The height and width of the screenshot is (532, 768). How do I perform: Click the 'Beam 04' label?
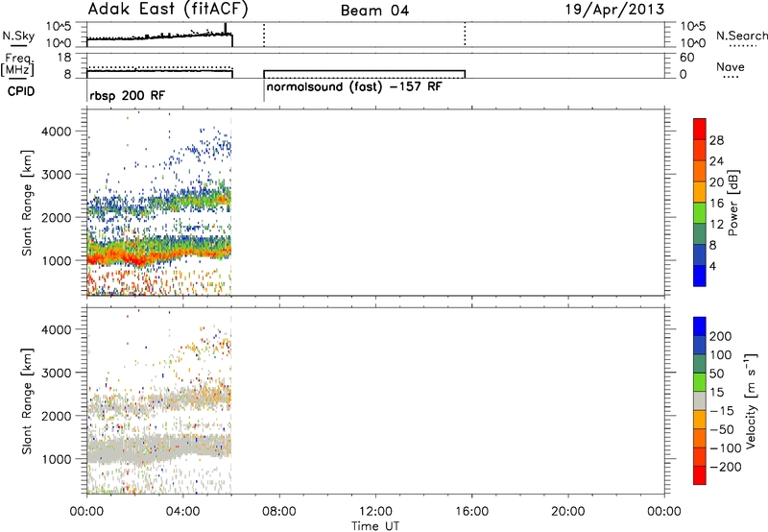374,11
